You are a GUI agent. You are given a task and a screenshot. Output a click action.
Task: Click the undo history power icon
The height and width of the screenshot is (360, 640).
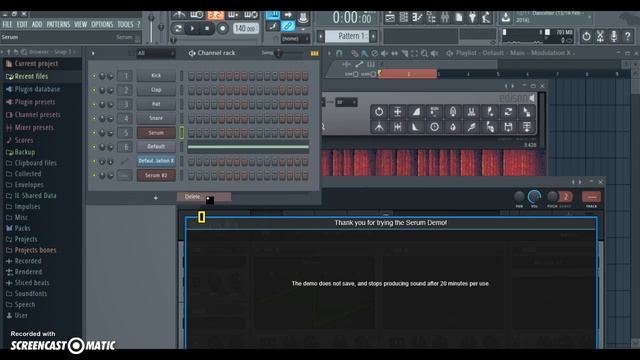pyautogui.click(x=586, y=36)
